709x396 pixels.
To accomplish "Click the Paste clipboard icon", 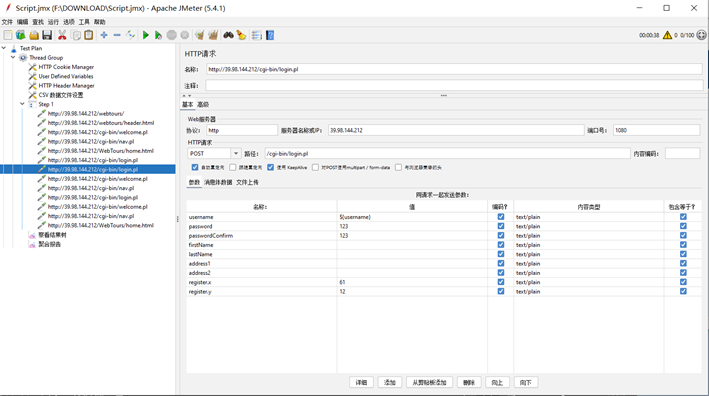I will coord(89,35).
